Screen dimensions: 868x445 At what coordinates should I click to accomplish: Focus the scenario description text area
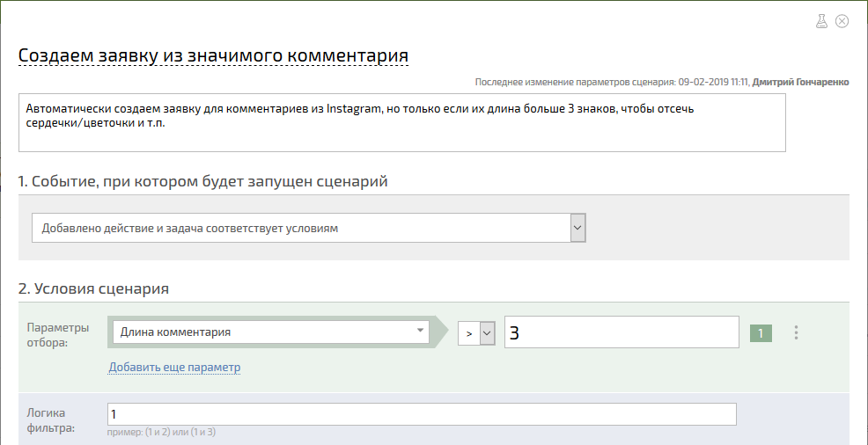coord(402,122)
